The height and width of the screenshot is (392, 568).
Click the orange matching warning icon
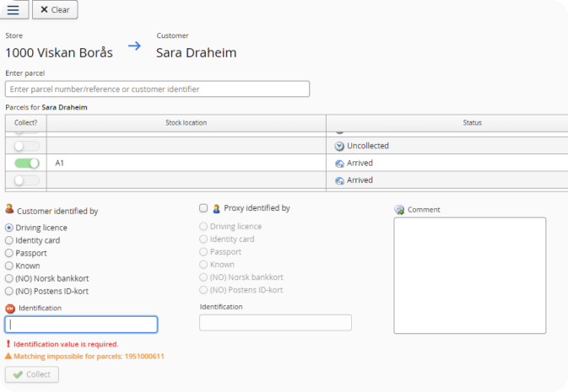[8, 357]
